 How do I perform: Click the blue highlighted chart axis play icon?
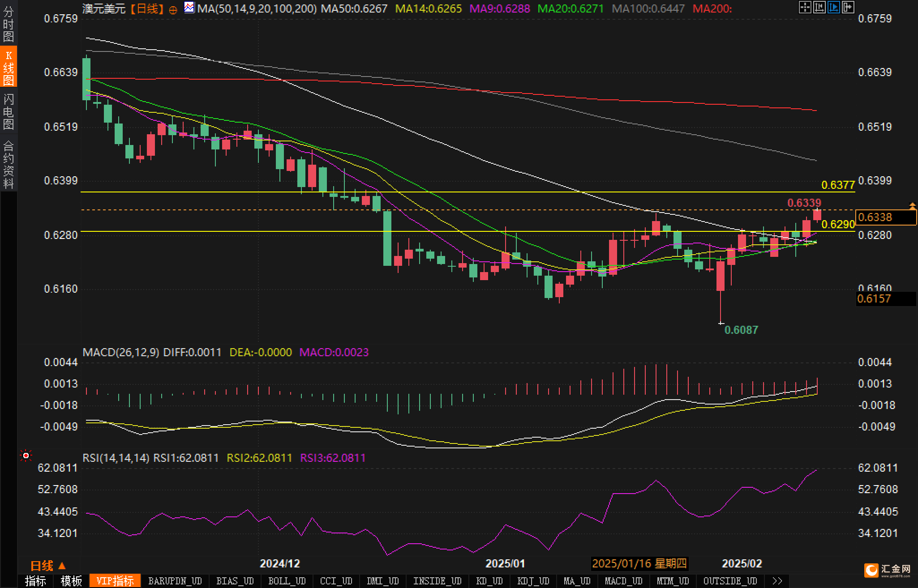click(833, 7)
